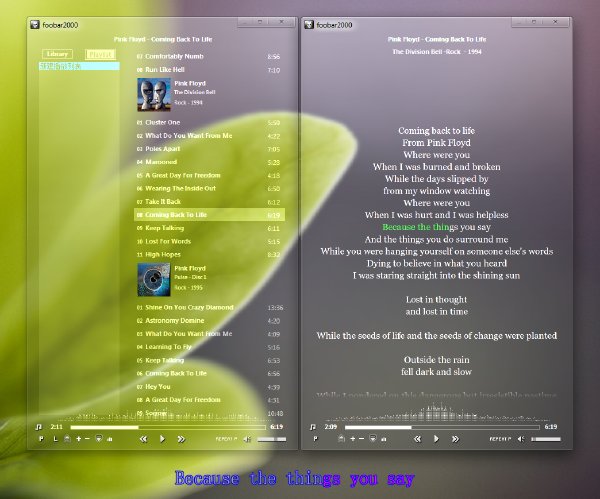This screenshot has width=600, height=499.
Task: Select track Cluster One
Action: pyautogui.click(x=209, y=122)
